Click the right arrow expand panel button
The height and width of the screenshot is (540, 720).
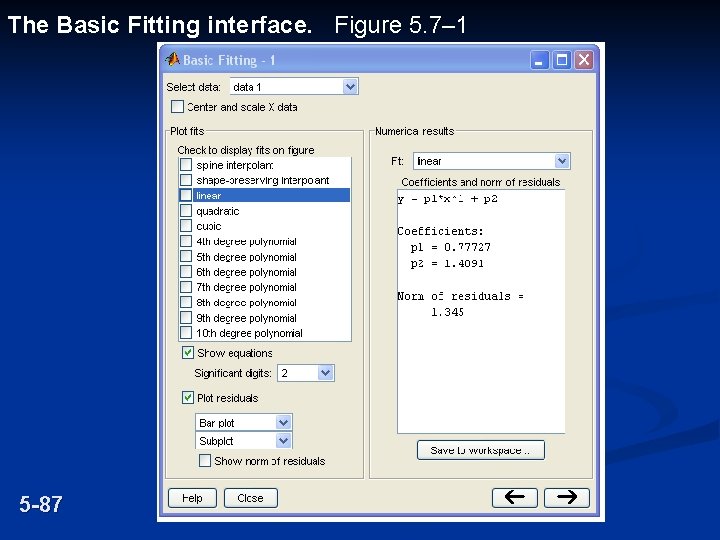[567, 497]
